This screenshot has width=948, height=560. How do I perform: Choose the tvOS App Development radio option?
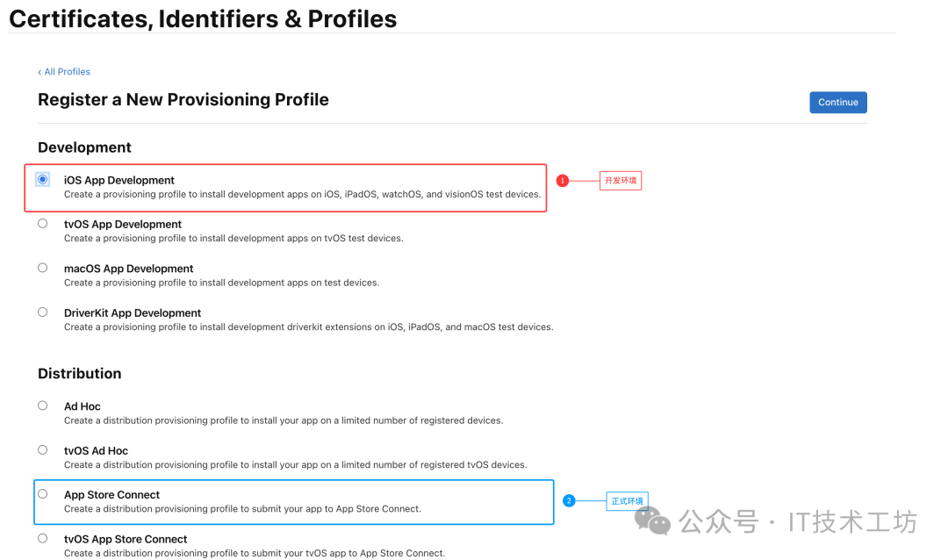pyautogui.click(x=42, y=223)
